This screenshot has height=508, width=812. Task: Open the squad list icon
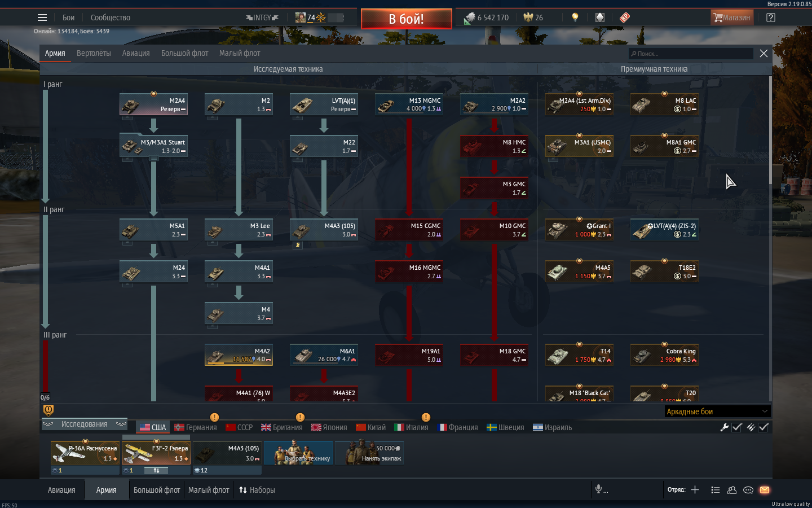[x=716, y=490]
